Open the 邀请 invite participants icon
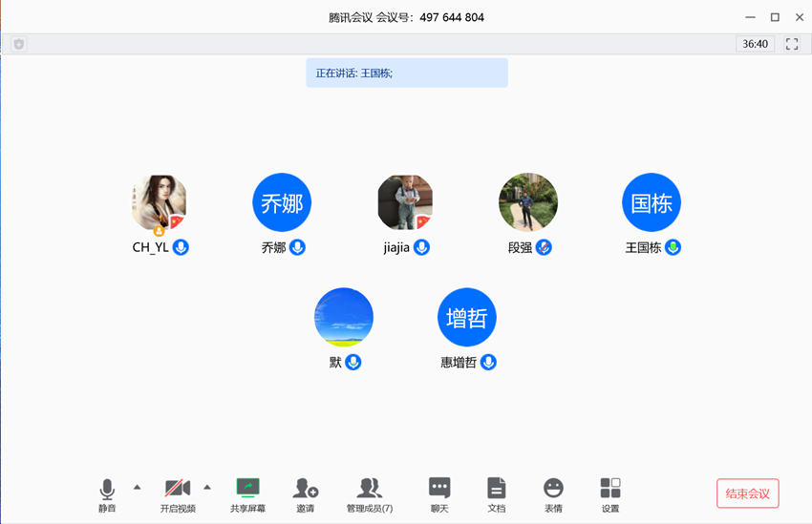The height and width of the screenshot is (524, 812). 305,490
